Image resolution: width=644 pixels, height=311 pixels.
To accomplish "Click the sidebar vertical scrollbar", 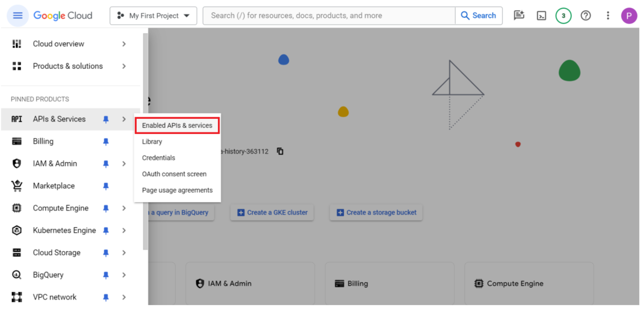I will click(x=145, y=142).
